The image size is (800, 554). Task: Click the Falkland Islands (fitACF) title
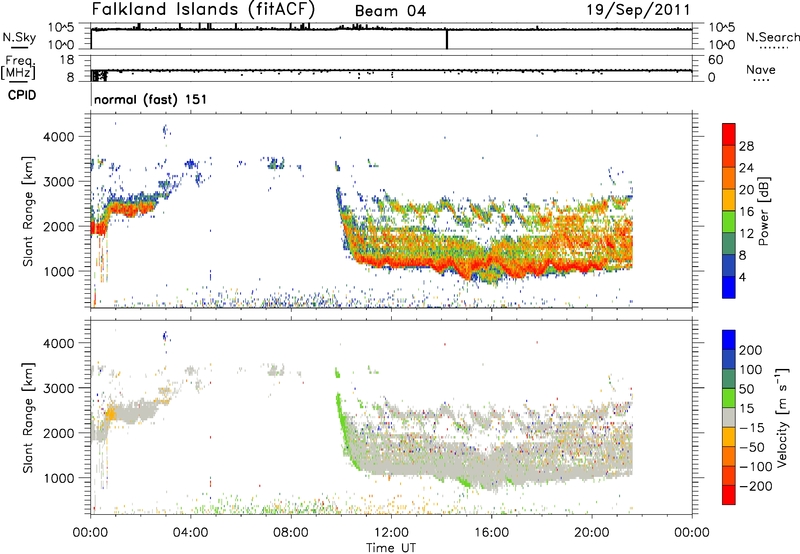click(203, 10)
